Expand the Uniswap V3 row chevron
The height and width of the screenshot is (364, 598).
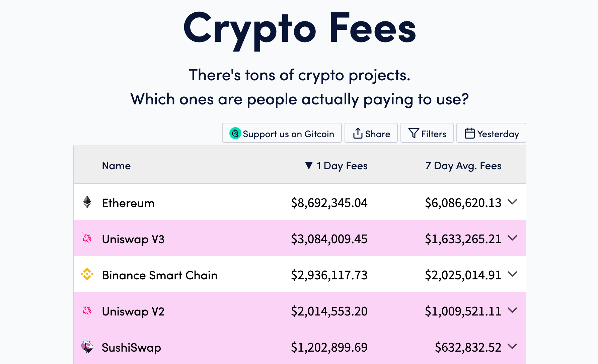(512, 238)
